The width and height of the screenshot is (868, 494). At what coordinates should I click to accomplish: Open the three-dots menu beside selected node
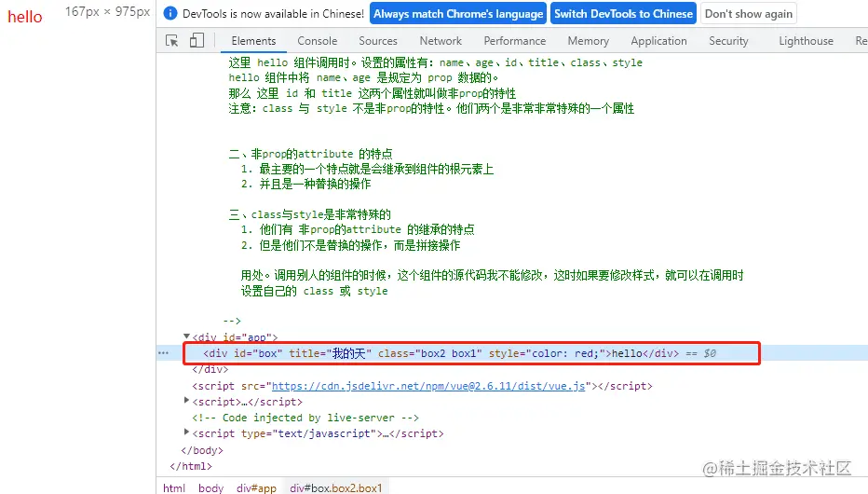pyautogui.click(x=163, y=352)
